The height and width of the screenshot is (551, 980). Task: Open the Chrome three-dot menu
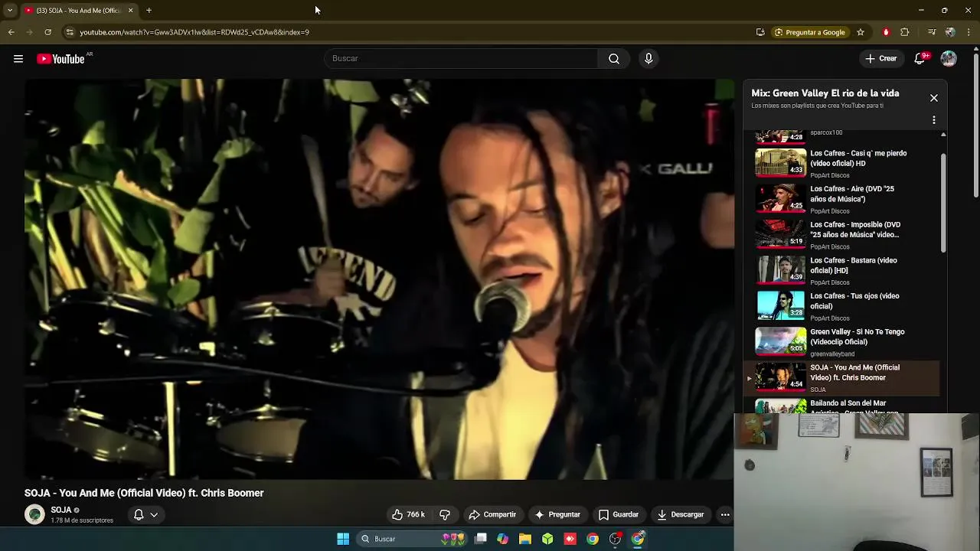969,32
